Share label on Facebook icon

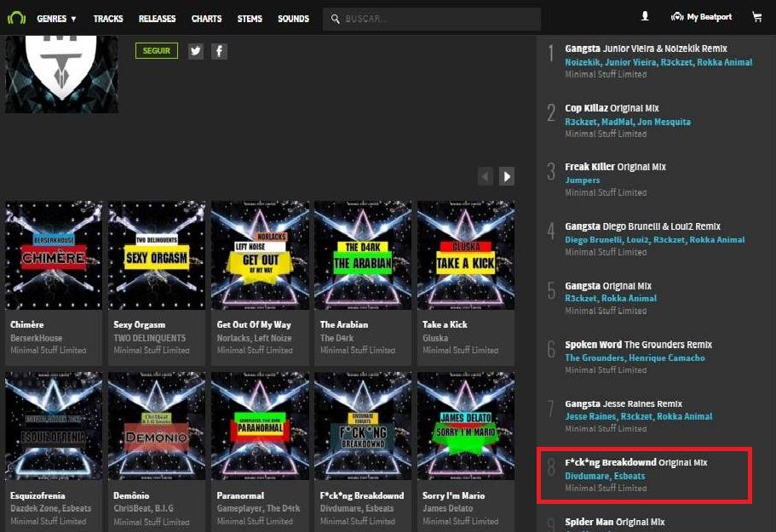coord(220,51)
